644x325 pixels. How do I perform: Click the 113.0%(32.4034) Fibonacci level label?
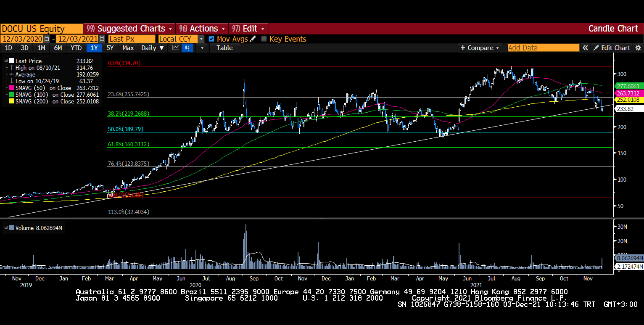[129, 212]
